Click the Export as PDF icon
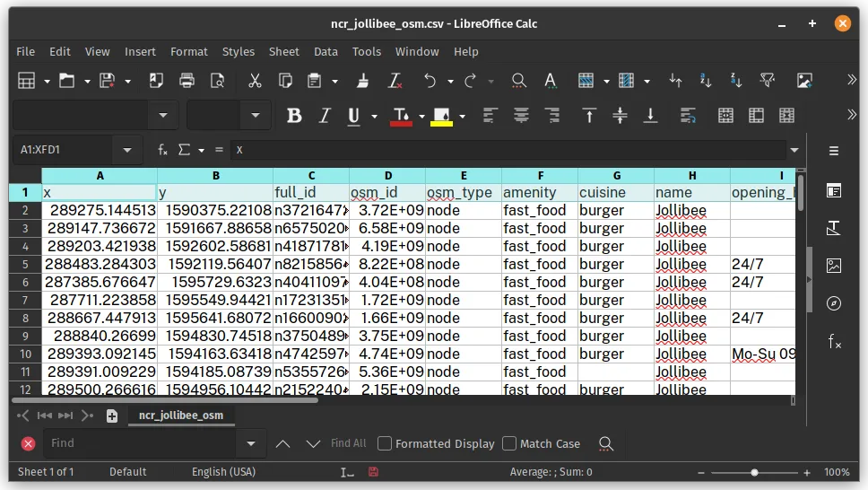Image resolution: width=868 pixels, height=490 pixels. [156, 81]
